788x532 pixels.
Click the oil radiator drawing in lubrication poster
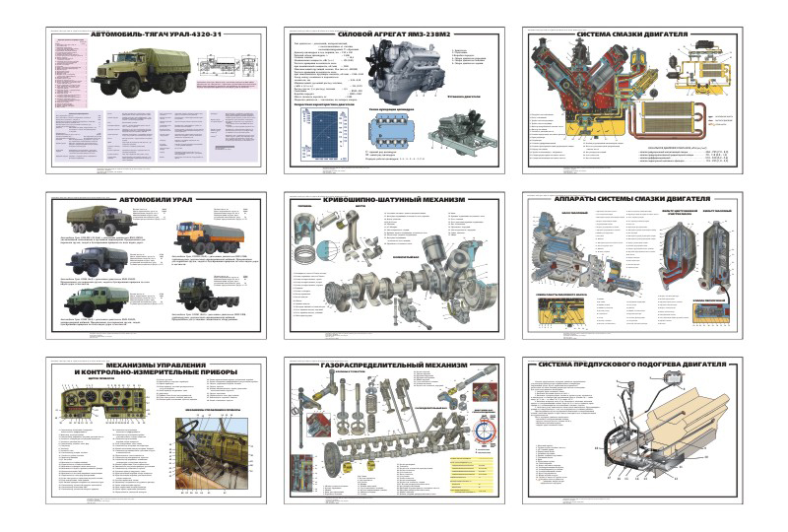pos(669,116)
